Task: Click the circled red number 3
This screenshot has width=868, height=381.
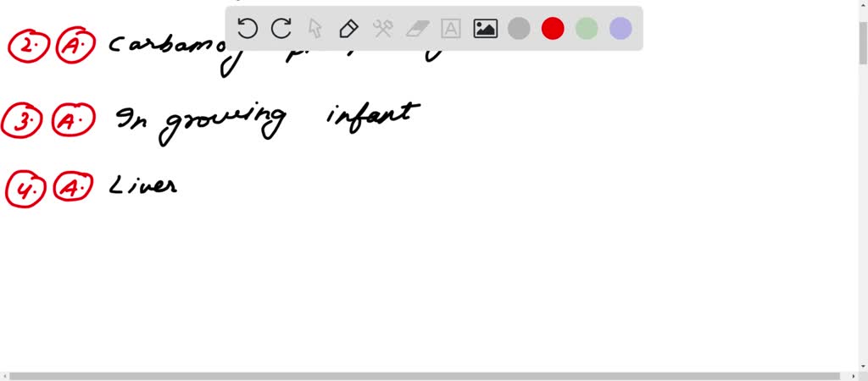Action: pos(21,120)
